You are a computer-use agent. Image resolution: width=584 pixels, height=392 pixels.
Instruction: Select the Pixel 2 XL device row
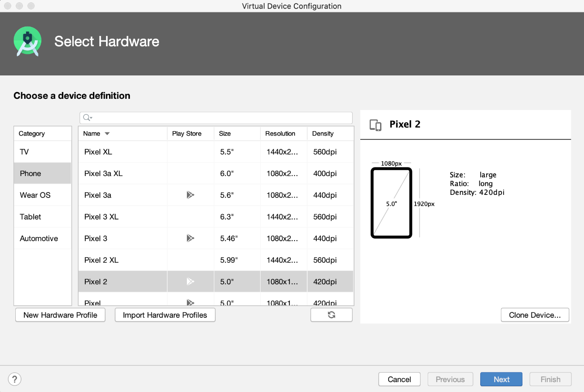pyautogui.click(x=216, y=260)
